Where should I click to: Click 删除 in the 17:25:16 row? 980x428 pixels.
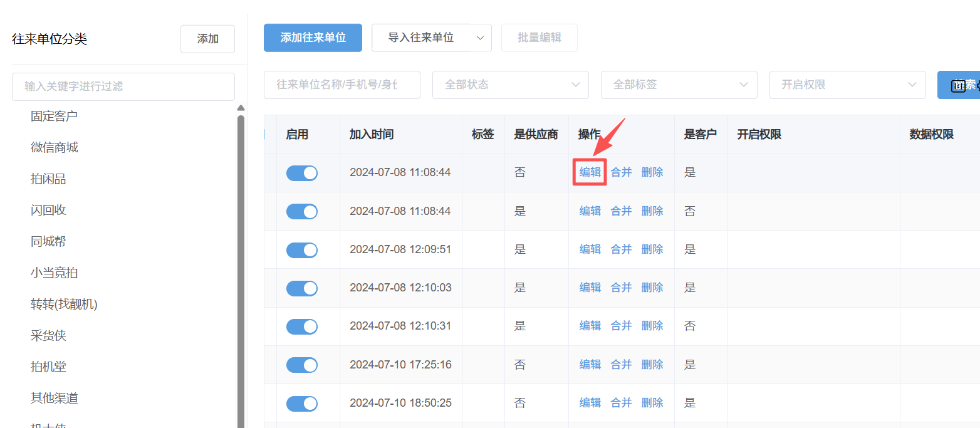pos(652,365)
